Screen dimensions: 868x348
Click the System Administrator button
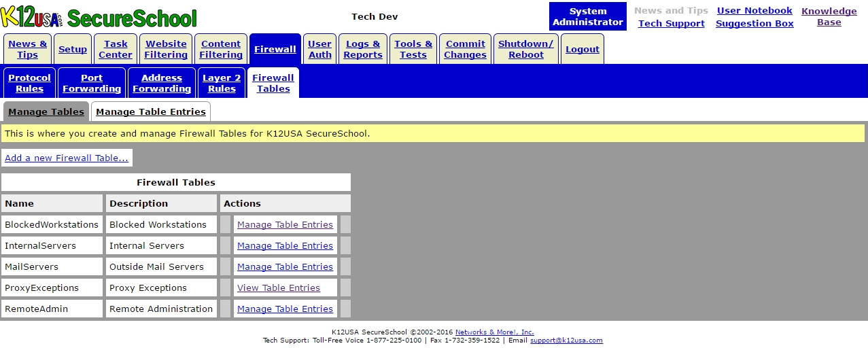587,16
